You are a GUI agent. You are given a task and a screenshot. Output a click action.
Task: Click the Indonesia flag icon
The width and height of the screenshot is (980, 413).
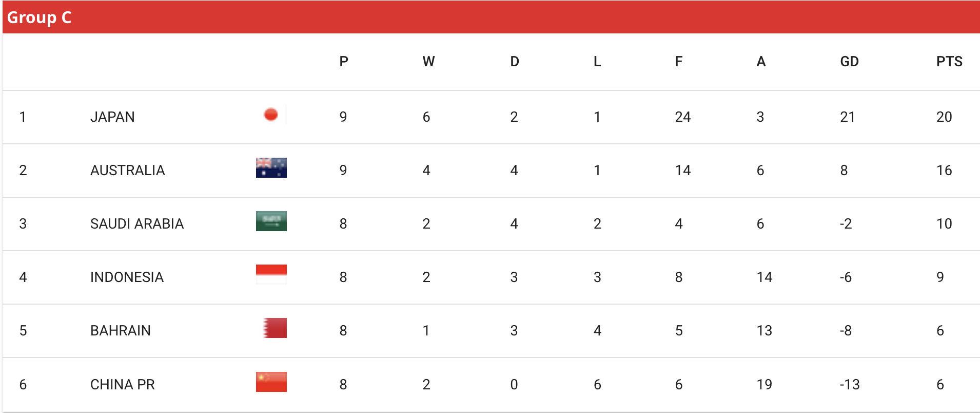271,275
